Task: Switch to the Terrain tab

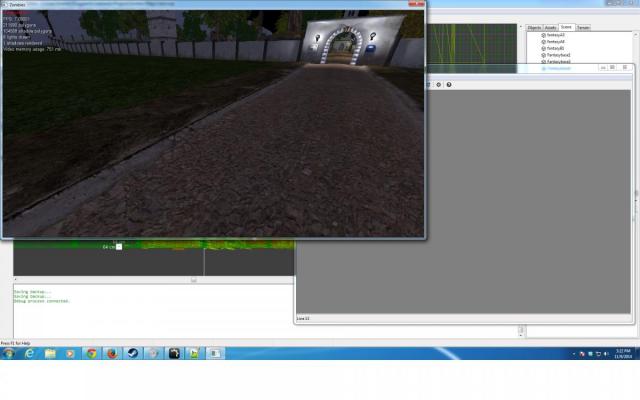Action: pyautogui.click(x=583, y=28)
